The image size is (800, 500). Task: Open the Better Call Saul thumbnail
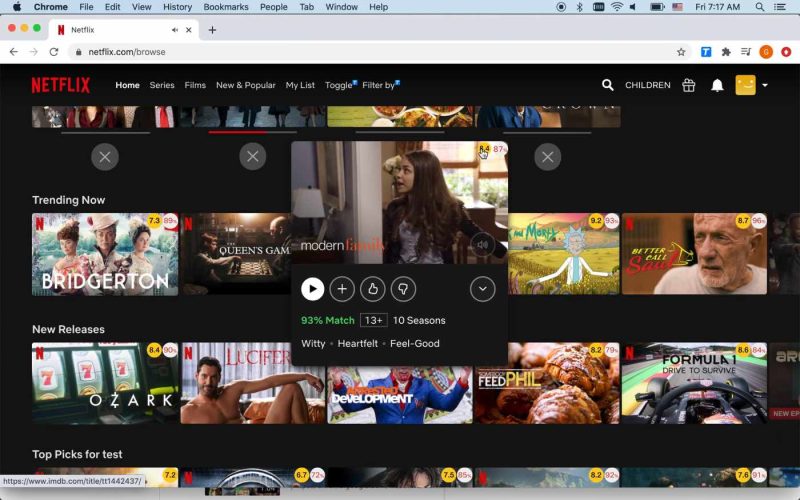click(694, 254)
